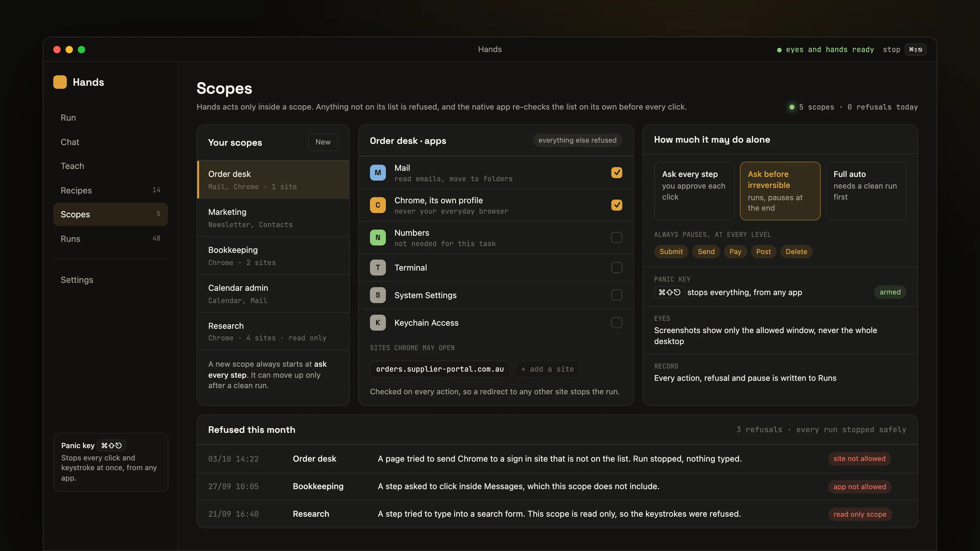Enable the Terminal app checkbox
The width and height of the screenshot is (980, 551).
[x=616, y=267]
